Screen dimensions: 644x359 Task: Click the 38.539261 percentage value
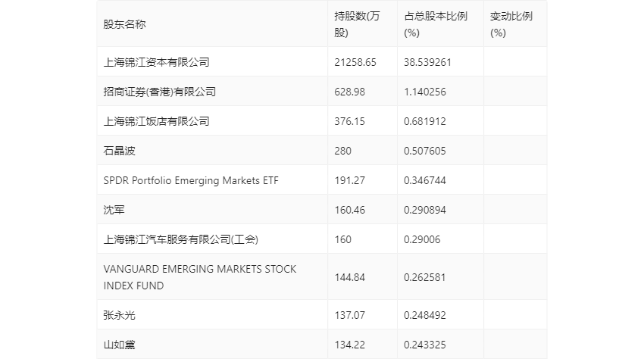428,62
